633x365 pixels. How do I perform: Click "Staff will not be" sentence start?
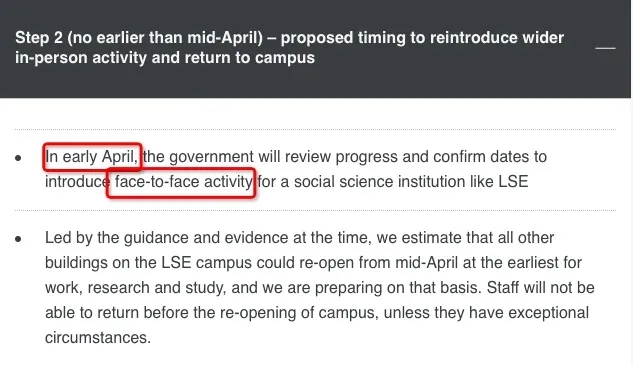point(541,288)
